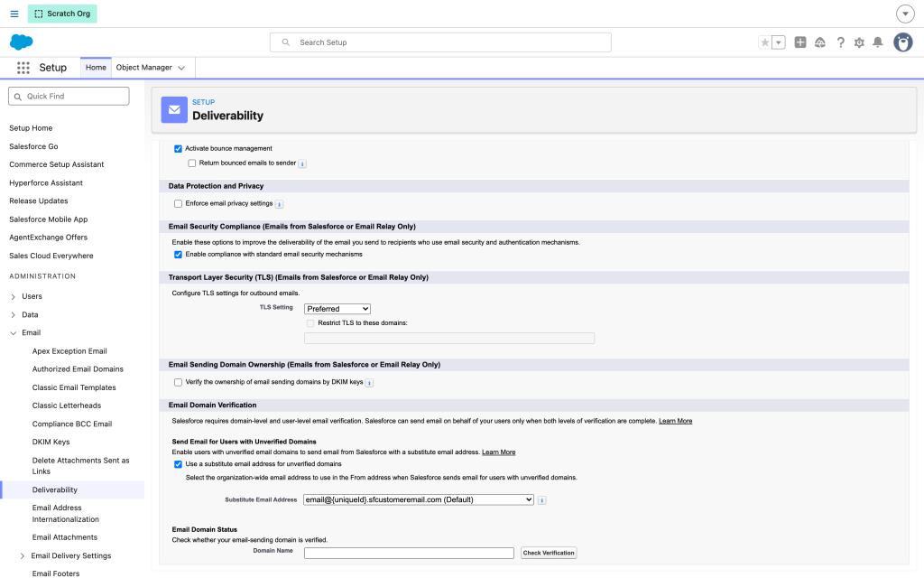Viewport: 924px width, 578px height.
Task: Open the hamburger menu at top left
Action: click(x=14, y=14)
